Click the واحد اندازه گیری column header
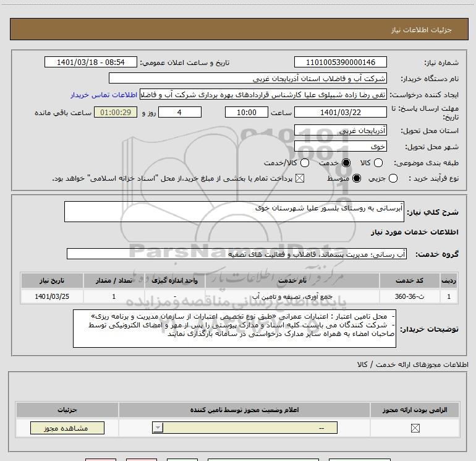 [174, 280]
